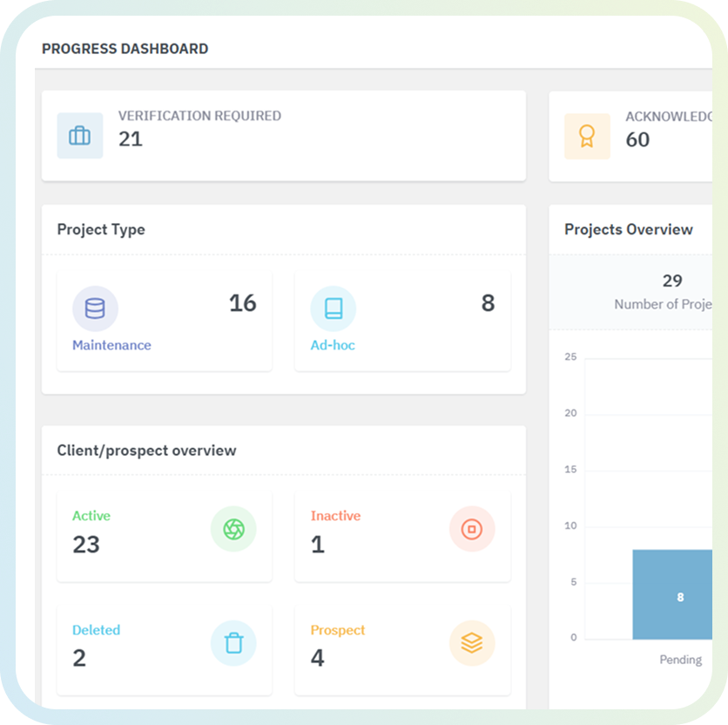Click the 15 value on chart axis
Viewport: 728px width, 725px height.
point(570,470)
